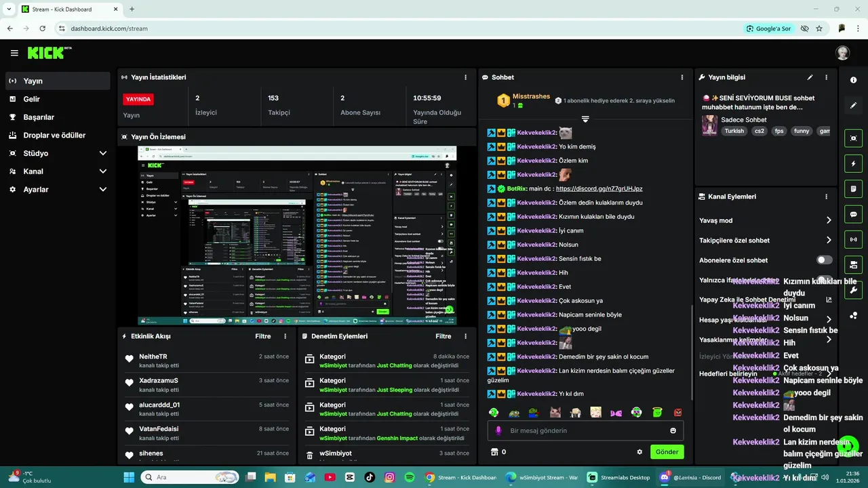Focus the Bir mesaj gönderin input field
This screenshot has height=488, width=868.
(x=585, y=430)
